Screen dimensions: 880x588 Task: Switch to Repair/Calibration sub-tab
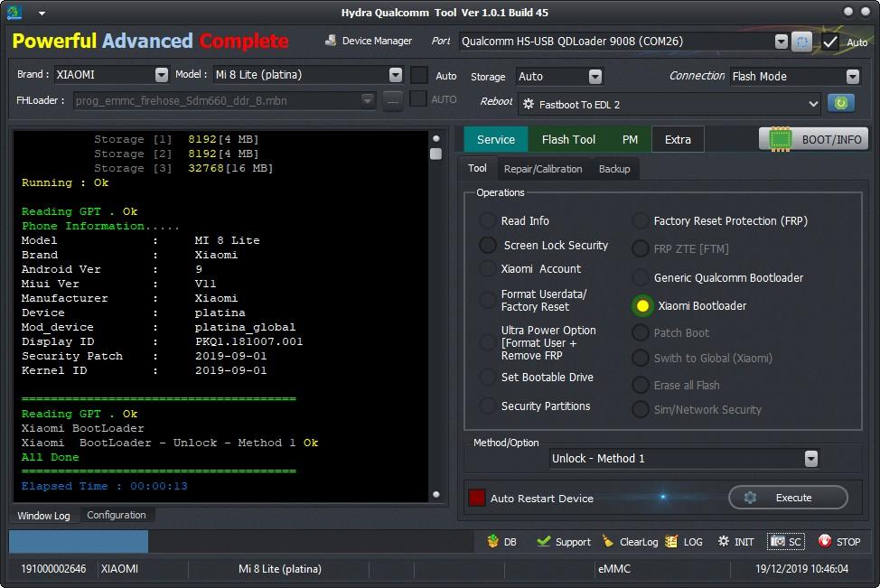543,169
